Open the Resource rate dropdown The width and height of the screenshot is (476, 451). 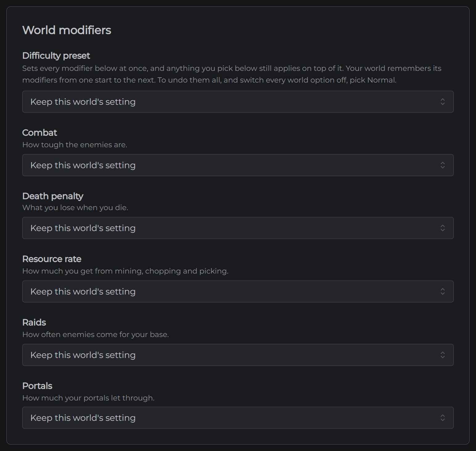pyautogui.click(x=238, y=291)
